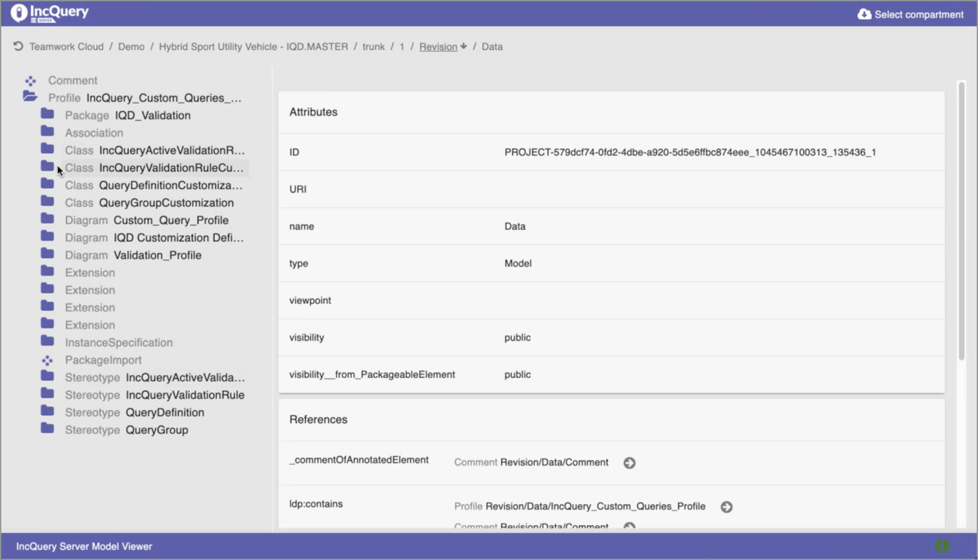Image resolution: width=978 pixels, height=560 pixels.
Task: Click arrow icon in the _commentOfAnnotatedElement row
Action: (629, 463)
